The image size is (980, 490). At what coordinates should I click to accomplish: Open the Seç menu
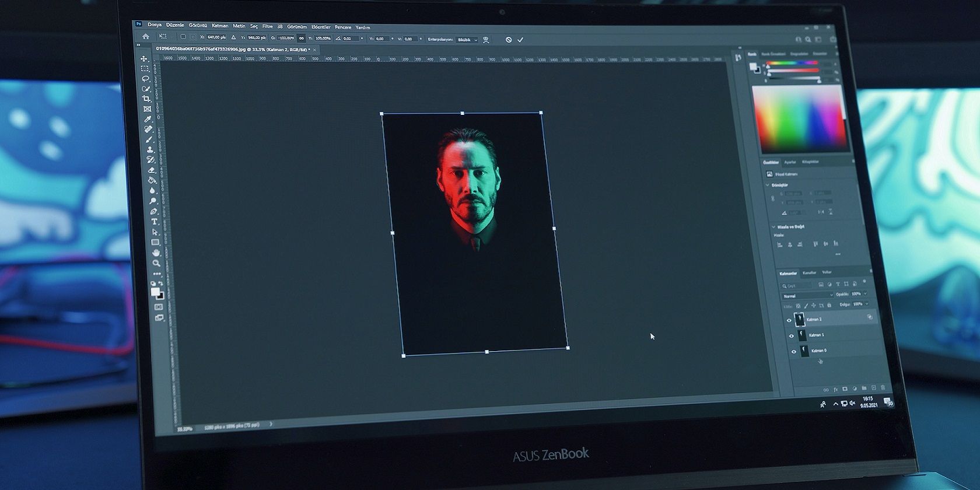254,26
